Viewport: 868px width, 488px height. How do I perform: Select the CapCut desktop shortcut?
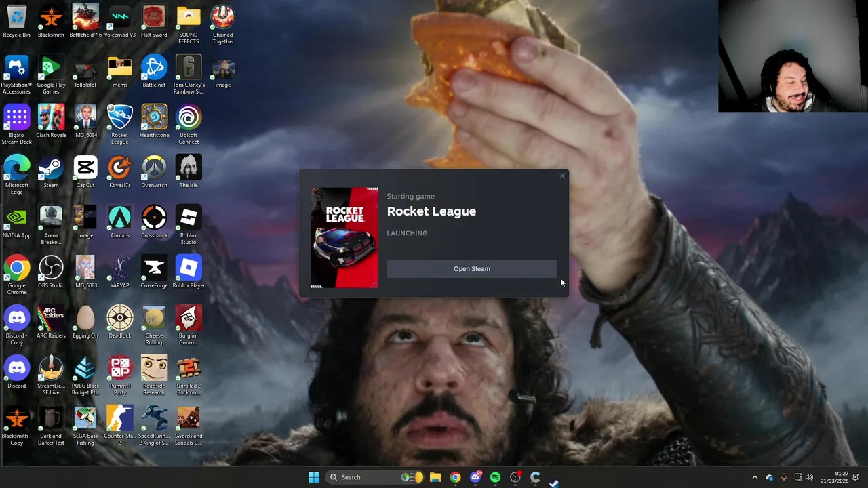tap(85, 172)
